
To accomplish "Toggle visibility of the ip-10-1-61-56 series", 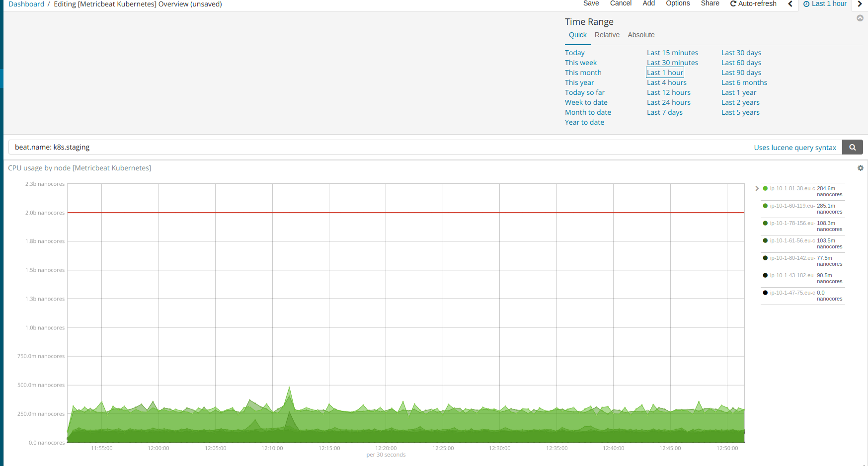I will [765, 240].
